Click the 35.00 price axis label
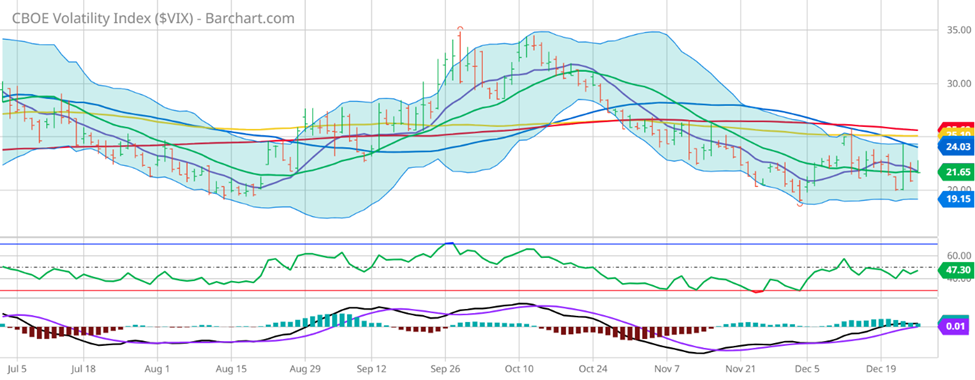The width and height of the screenshot is (975, 380). 958,30
